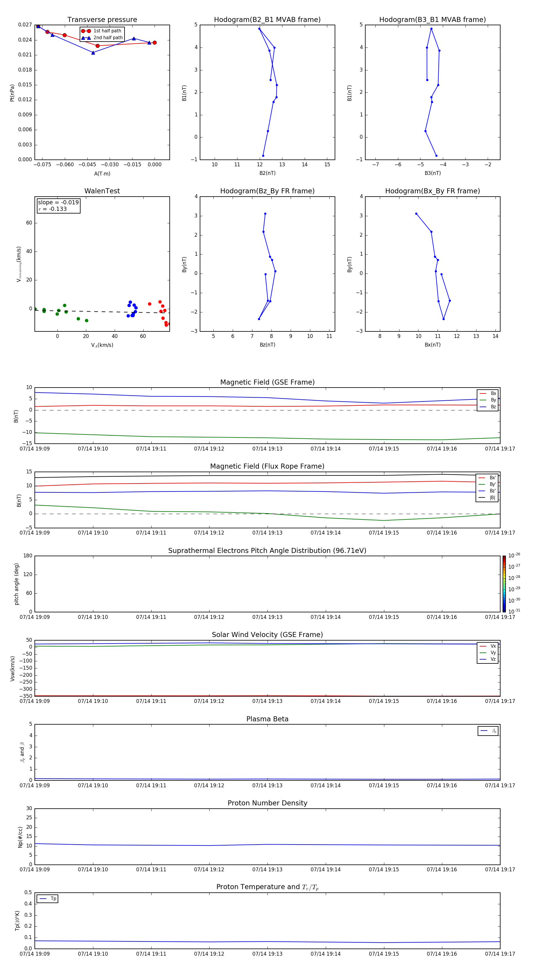
Task: Click the "Hodogram(B3_B1 MVAB frame)" title
Action: 432,20
